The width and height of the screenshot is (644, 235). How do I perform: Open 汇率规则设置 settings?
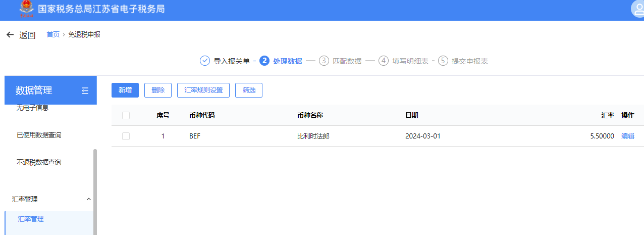point(203,90)
